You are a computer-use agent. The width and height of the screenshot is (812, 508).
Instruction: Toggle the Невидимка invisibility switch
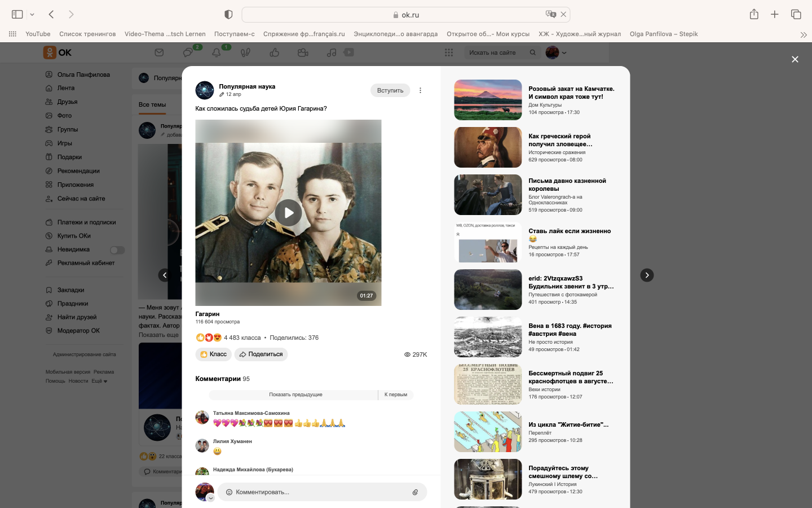pyautogui.click(x=117, y=250)
